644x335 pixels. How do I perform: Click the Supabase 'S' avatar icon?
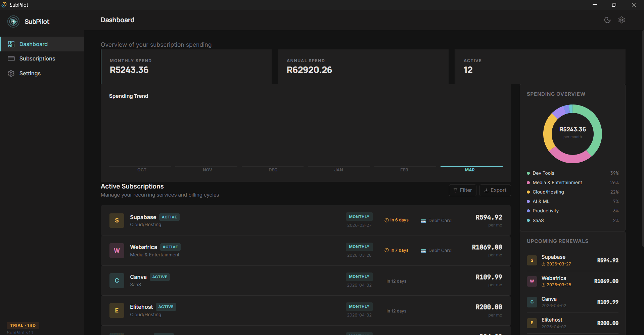click(x=117, y=220)
